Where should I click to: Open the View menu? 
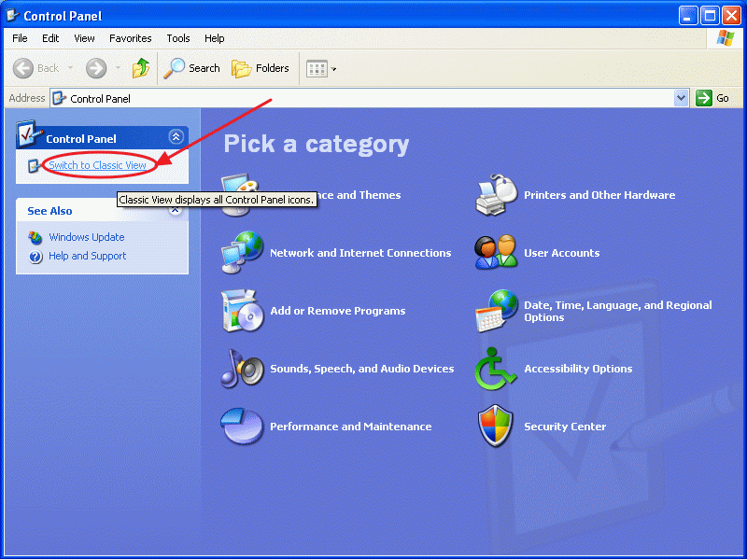pos(84,38)
